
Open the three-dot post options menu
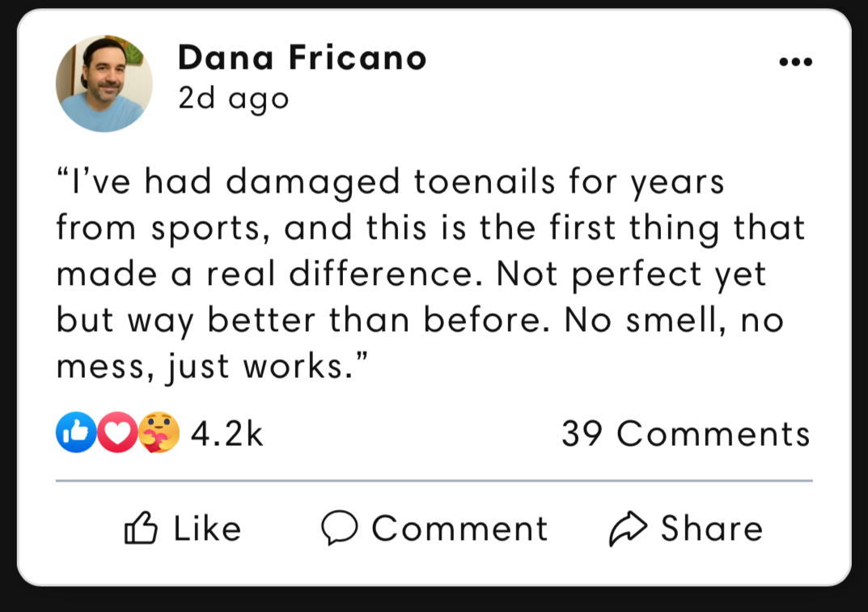(795, 62)
